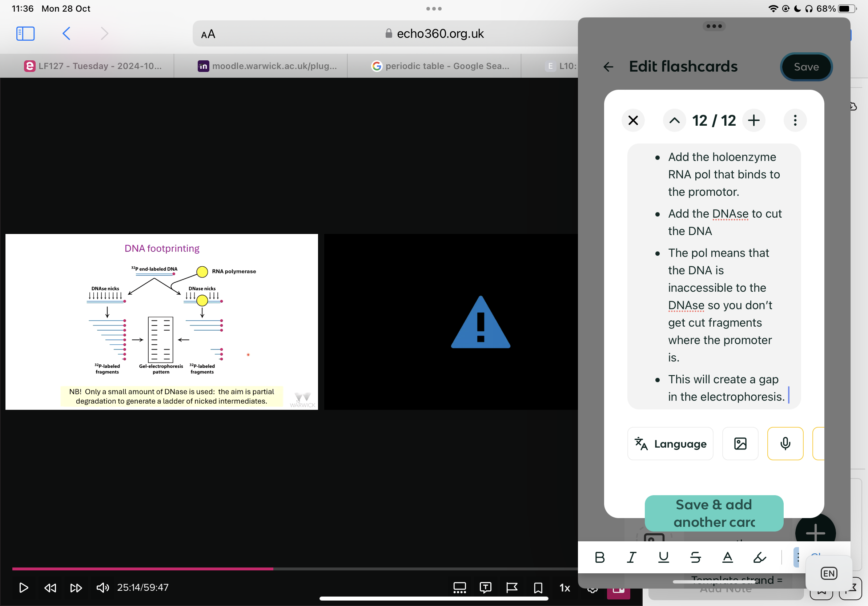Open the video source layout icon
The image size is (868, 606).
point(459,587)
